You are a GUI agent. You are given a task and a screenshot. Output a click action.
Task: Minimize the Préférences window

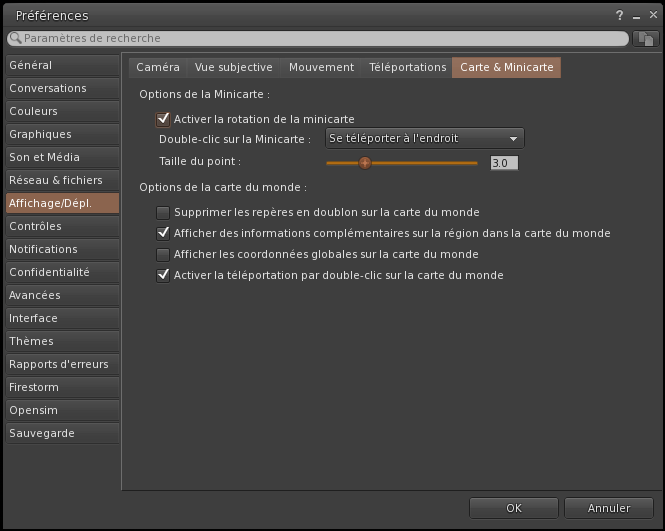pos(635,15)
